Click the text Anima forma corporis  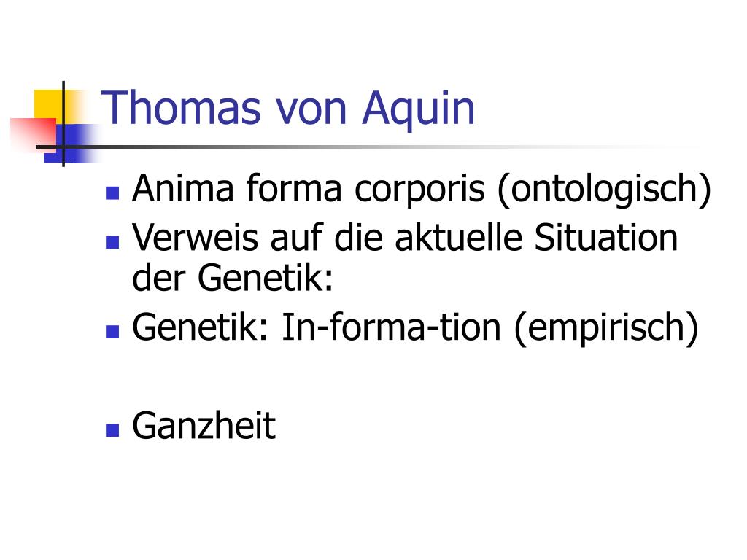coord(309,189)
